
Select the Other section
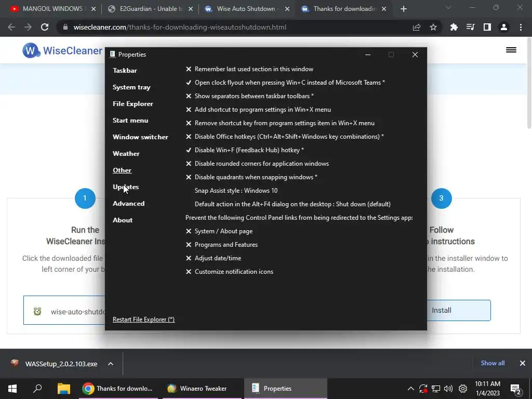pos(122,170)
